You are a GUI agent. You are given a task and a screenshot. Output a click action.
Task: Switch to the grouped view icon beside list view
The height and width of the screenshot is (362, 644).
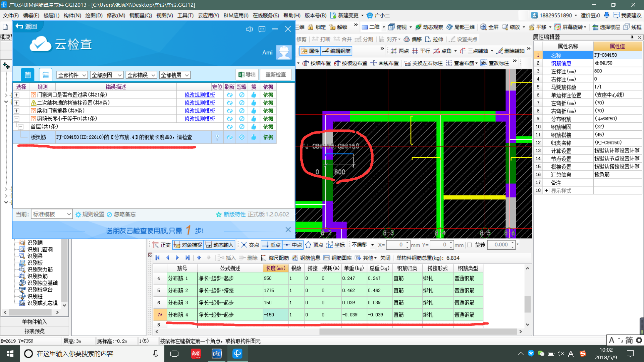point(45,75)
